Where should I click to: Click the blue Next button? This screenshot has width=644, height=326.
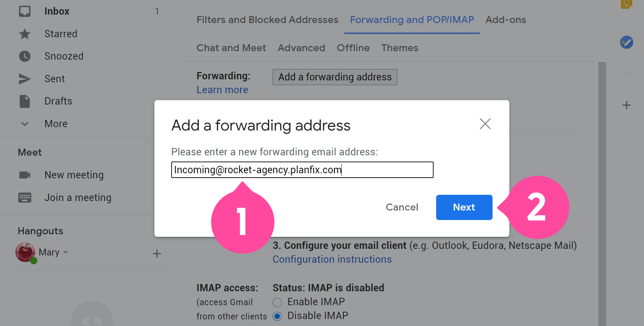point(464,207)
